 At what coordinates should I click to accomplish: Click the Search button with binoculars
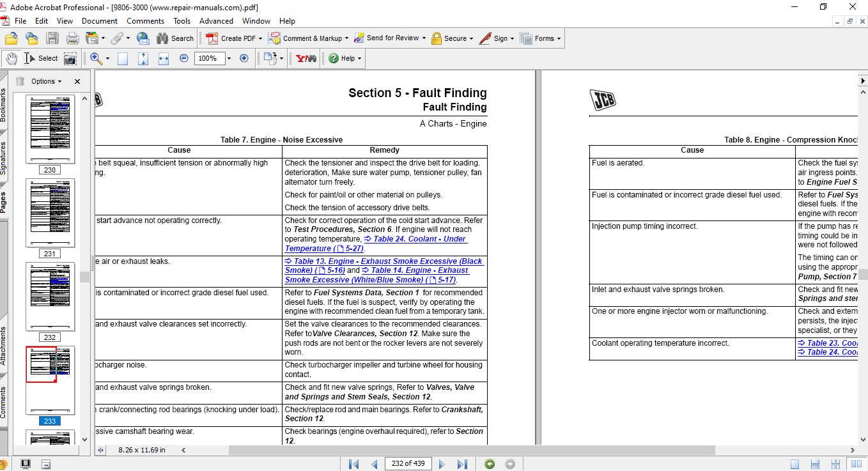click(175, 38)
